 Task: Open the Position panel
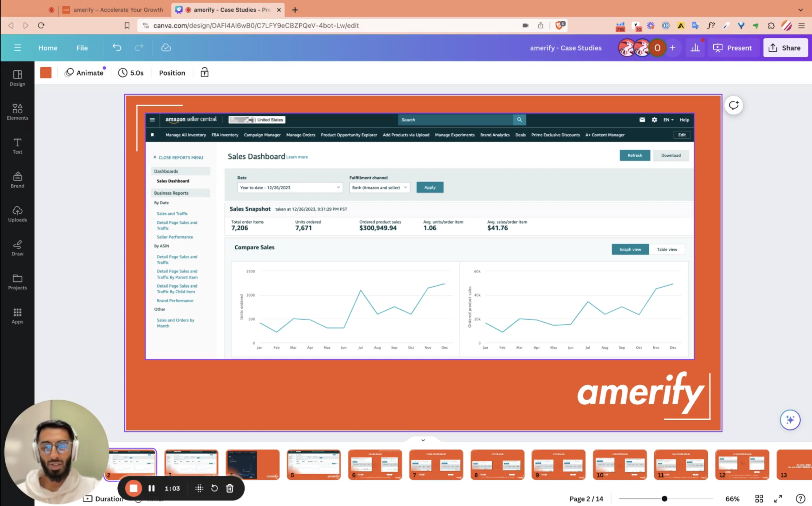(x=172, y=73)
